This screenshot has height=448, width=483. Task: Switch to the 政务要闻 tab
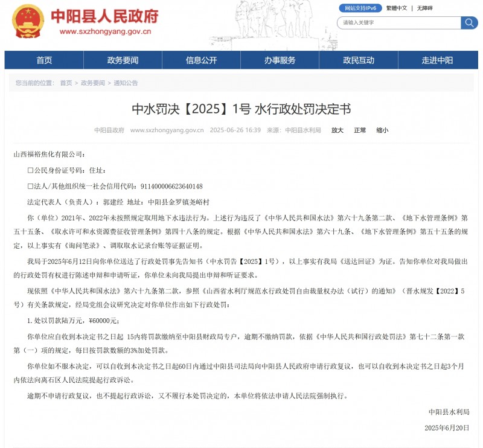coord(124,60)
